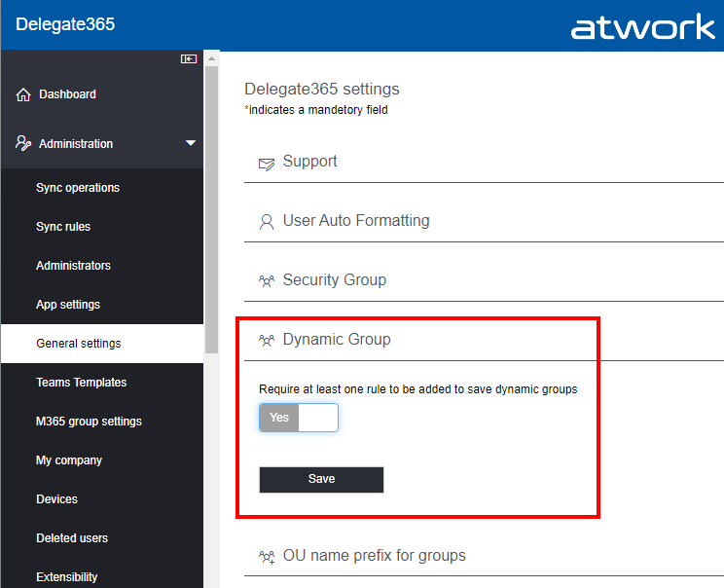The height and width of the screenshot is (588, 724).
Task: Collapse the Administration menu arrow
Action: [191, 144]
